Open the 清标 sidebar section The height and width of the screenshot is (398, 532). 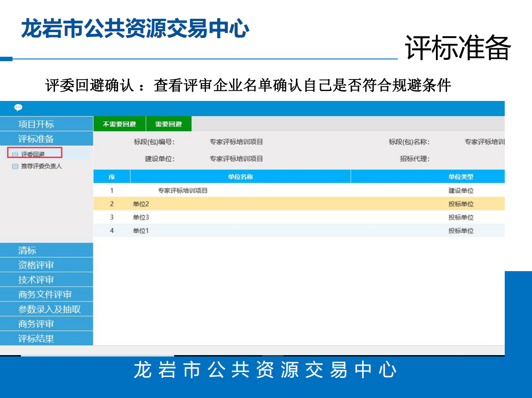coord(46,250)
